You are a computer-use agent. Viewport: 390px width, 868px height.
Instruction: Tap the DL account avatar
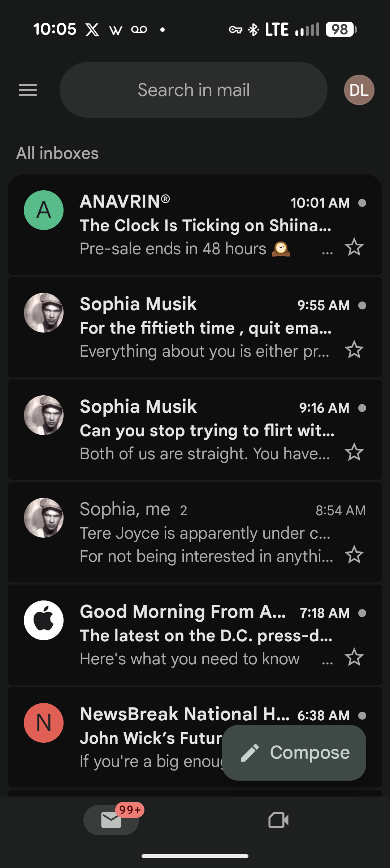coord(359,90)
